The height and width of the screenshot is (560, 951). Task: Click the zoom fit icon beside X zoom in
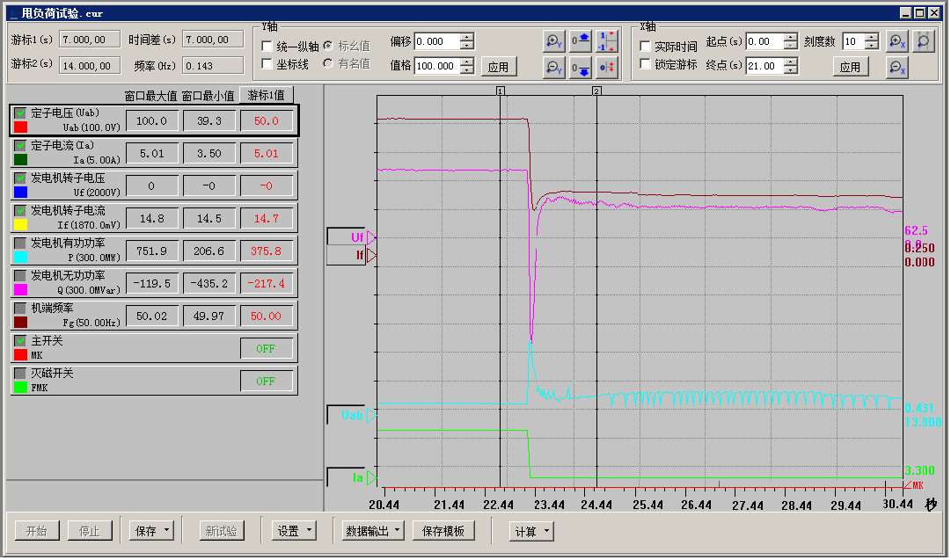point(923,41)
